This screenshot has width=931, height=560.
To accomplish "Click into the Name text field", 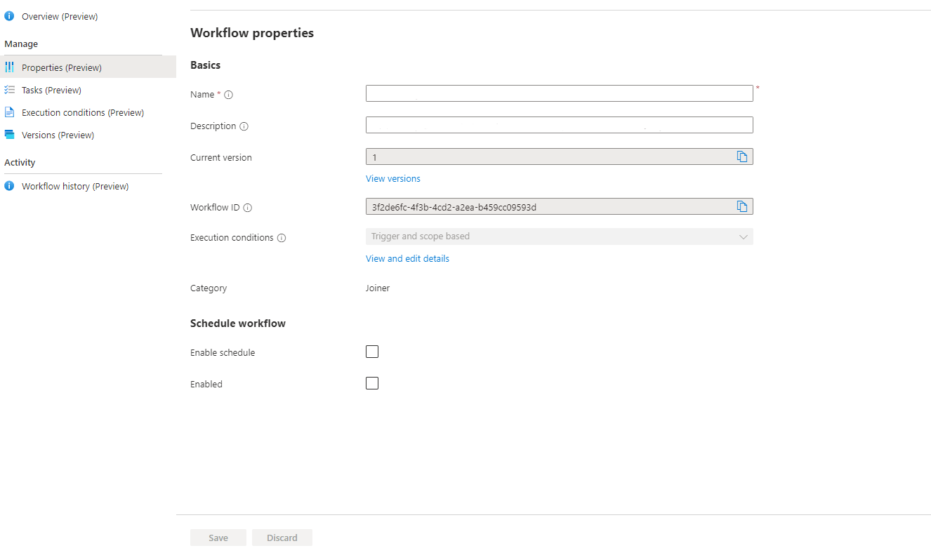I will coord(559,93).
